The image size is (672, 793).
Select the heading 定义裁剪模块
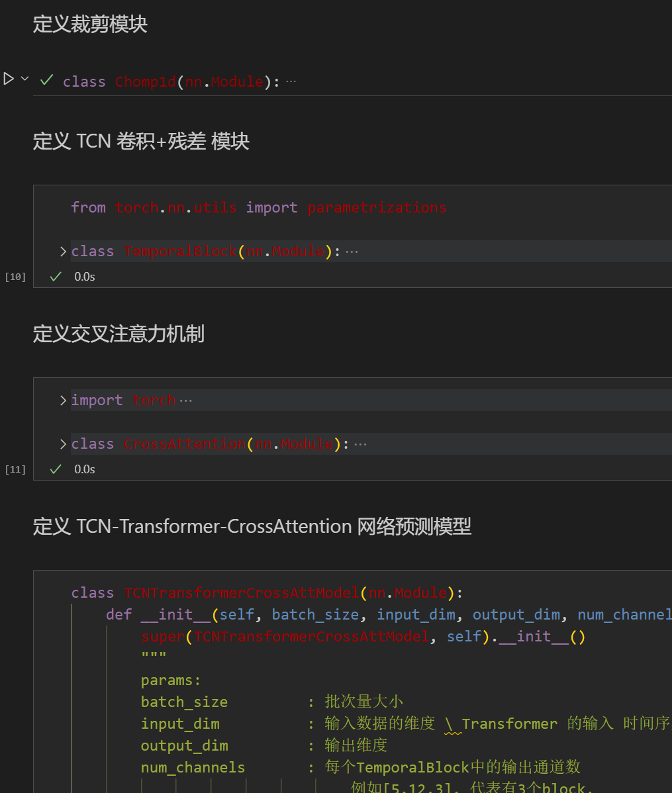(90, 24)
